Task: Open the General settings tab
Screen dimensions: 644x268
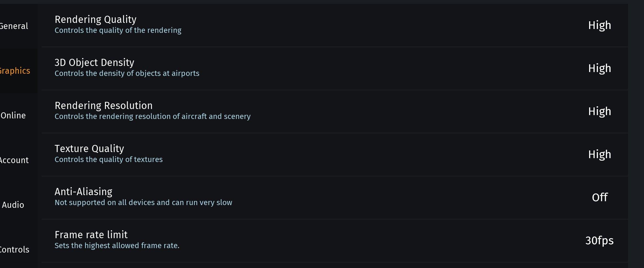Action: (x=14, y=26)
